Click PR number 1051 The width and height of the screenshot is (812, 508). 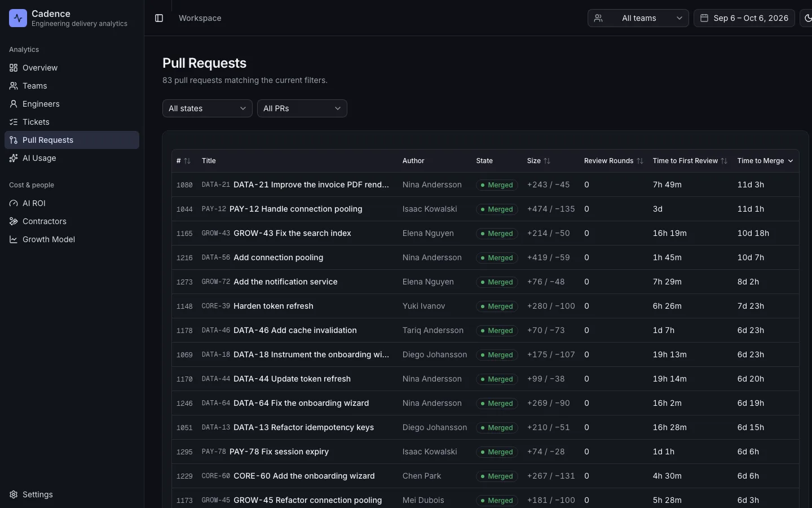[x=184, y=428]
